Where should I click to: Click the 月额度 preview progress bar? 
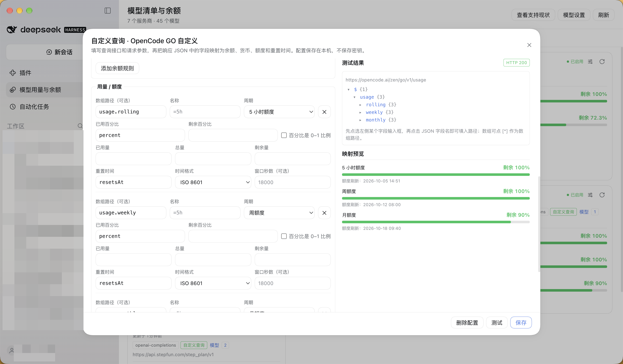click(436, 222)
